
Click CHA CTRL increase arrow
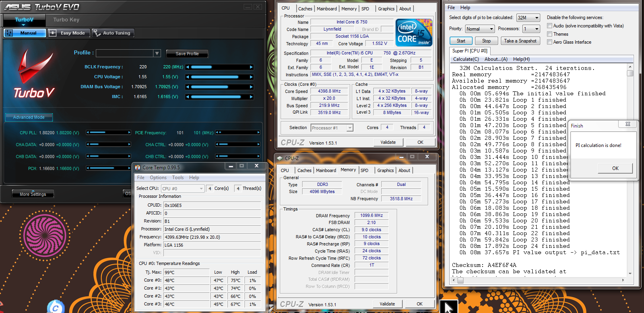[258, 145]
